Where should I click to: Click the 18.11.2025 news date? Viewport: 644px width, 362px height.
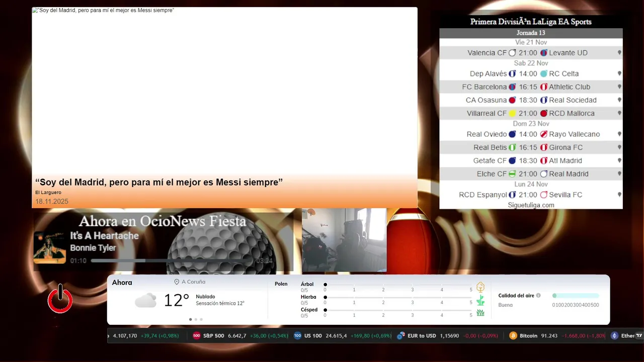coord(52,202)
